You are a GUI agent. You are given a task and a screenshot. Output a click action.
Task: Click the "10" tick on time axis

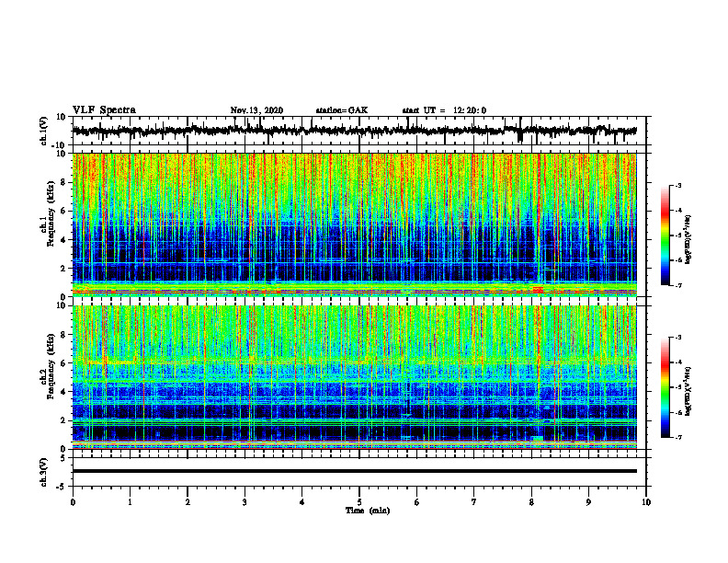click(x=646, y=502)
